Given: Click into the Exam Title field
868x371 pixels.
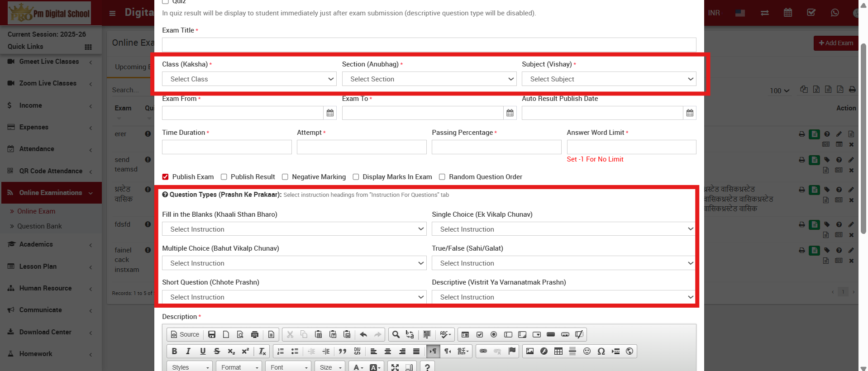Looking at the screenshot, I should click(429, 45).
